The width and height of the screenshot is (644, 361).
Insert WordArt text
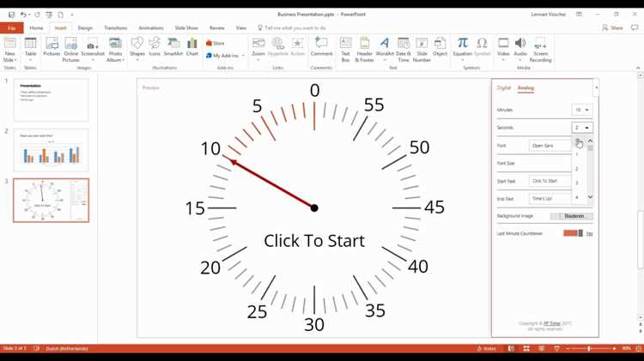coord(385,49)
